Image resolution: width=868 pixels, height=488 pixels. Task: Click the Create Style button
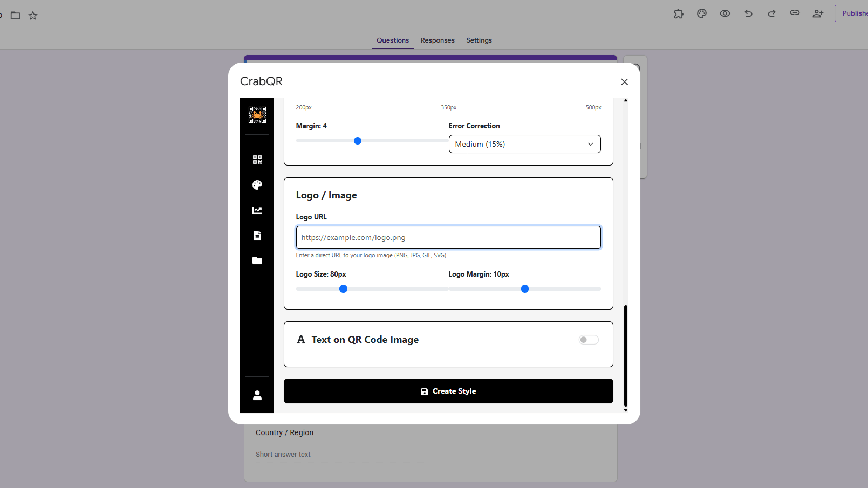pyautogui.click(x=448, y=391)
